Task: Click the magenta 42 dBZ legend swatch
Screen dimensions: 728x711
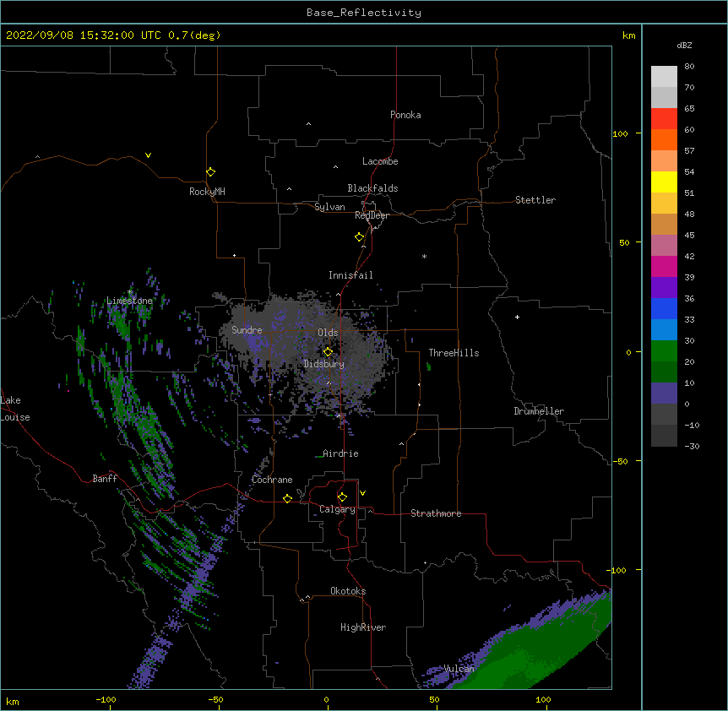Action: coord(664,266)
